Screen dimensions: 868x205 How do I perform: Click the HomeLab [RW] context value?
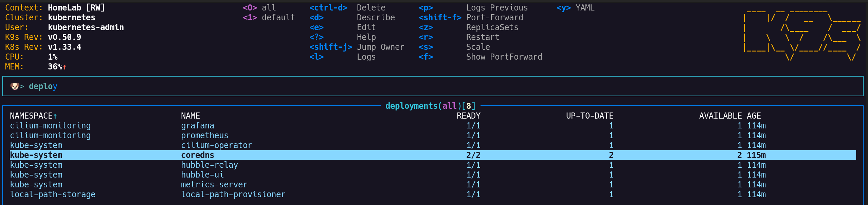click(76, 7)
